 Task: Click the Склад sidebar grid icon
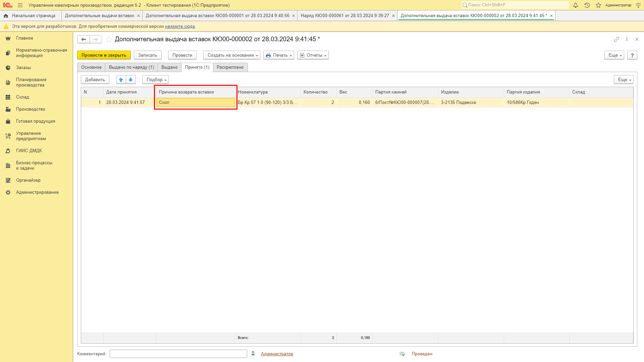pyautogui.click(x=8, y=97)
